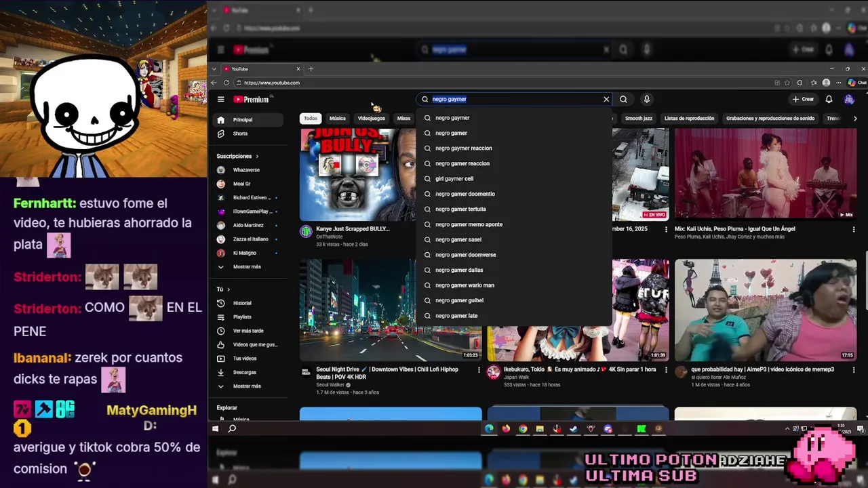Open Shorts in the sidebar
868x488 pixels.
click(250, 134)
